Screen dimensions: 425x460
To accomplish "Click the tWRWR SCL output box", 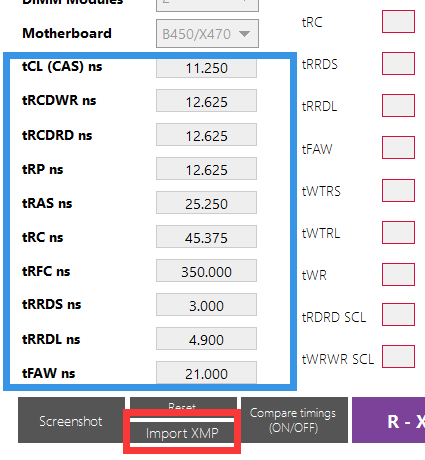I will pyautogui.click(x=398, y=357).
